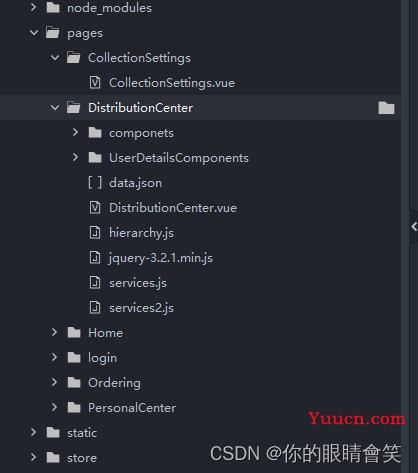
Task: Click the DistributionCenter.vue file icon
Action: coord(95,207)
